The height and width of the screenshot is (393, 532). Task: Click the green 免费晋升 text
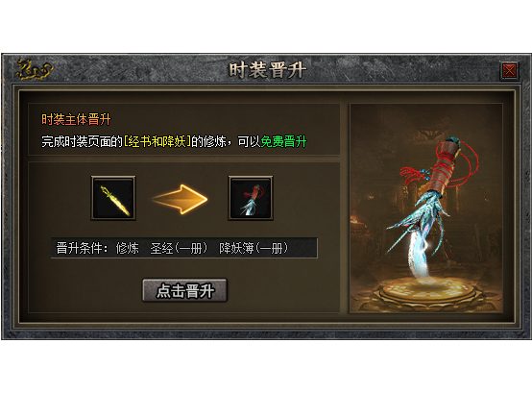tap(283, 141)
